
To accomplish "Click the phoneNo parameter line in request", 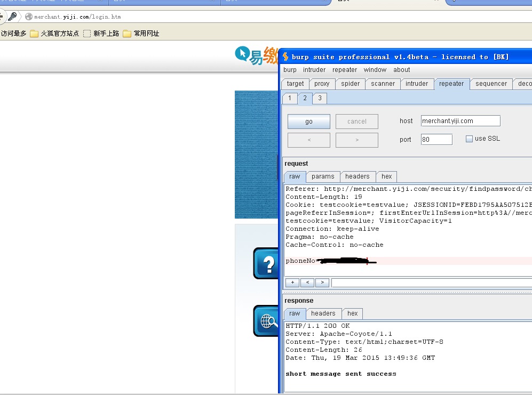I will pyautogui.click(x=409, y=261).
